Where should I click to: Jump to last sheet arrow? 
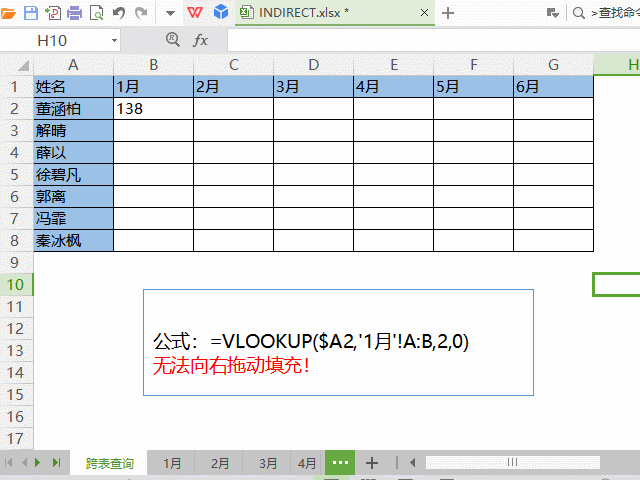click(x=56, y=462)
